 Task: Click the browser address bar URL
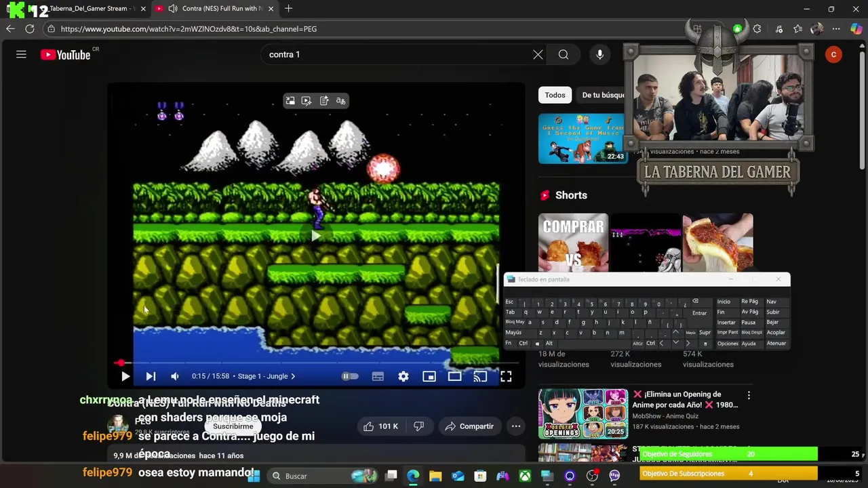point(189,29)
